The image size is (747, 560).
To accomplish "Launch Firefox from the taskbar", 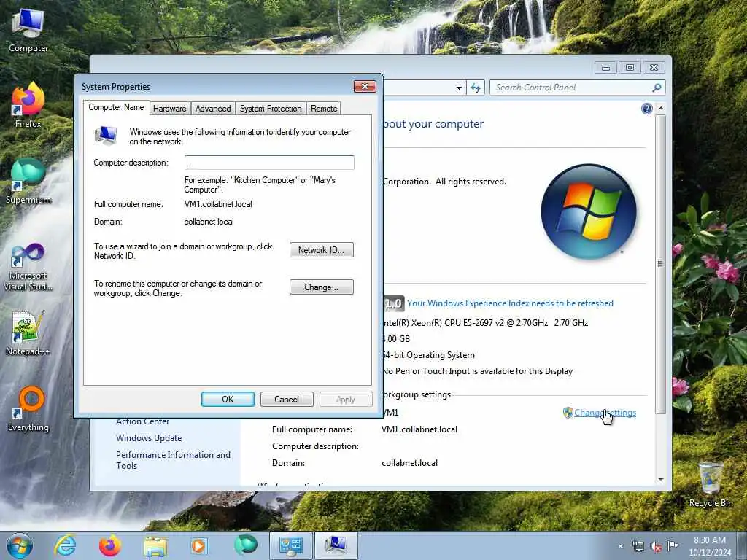I will pyautogui.click(x=110, y=545).
